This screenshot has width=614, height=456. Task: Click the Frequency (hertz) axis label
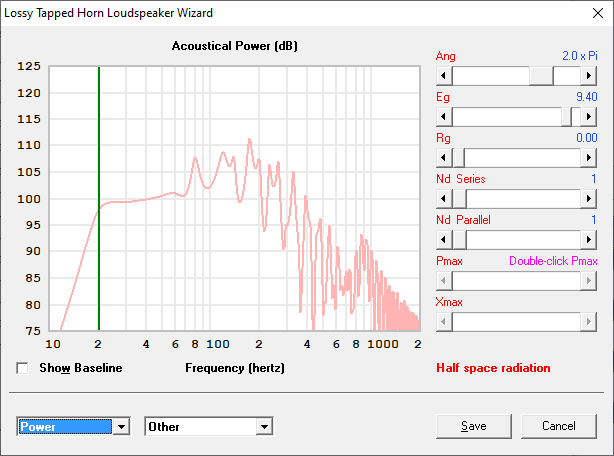pos(235,368)
